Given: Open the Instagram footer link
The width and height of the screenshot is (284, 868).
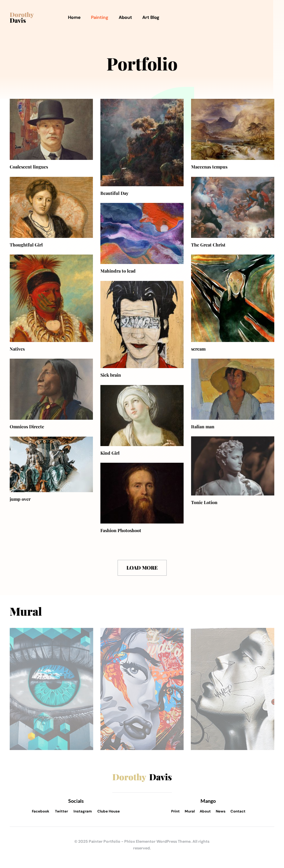Looking at the screenshot, I should point(82,811).
